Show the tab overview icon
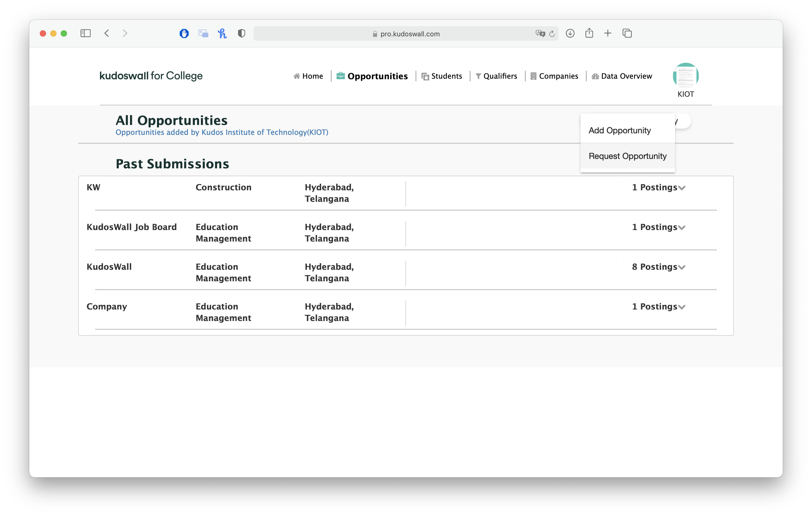Image resolution: width=812 pixels, height=516 pixels. pyautogui.click(x=627, y=33)
